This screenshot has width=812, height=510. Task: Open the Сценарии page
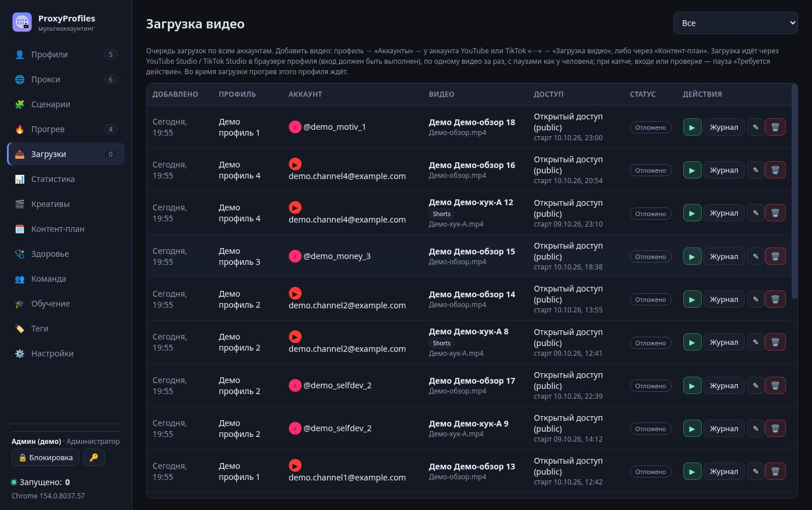point(66,104)
